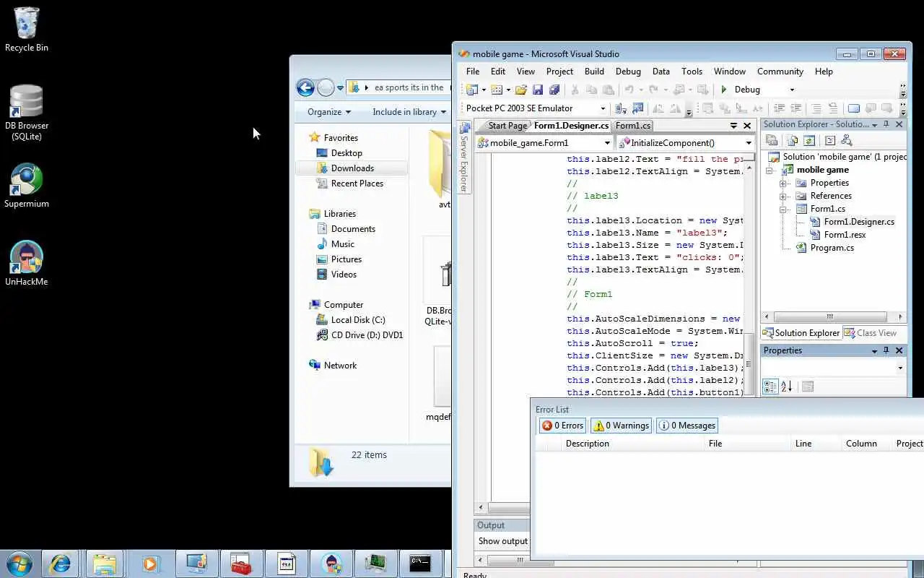
Task: Collapse the Form1.cs node
Action: coord(783,209)
